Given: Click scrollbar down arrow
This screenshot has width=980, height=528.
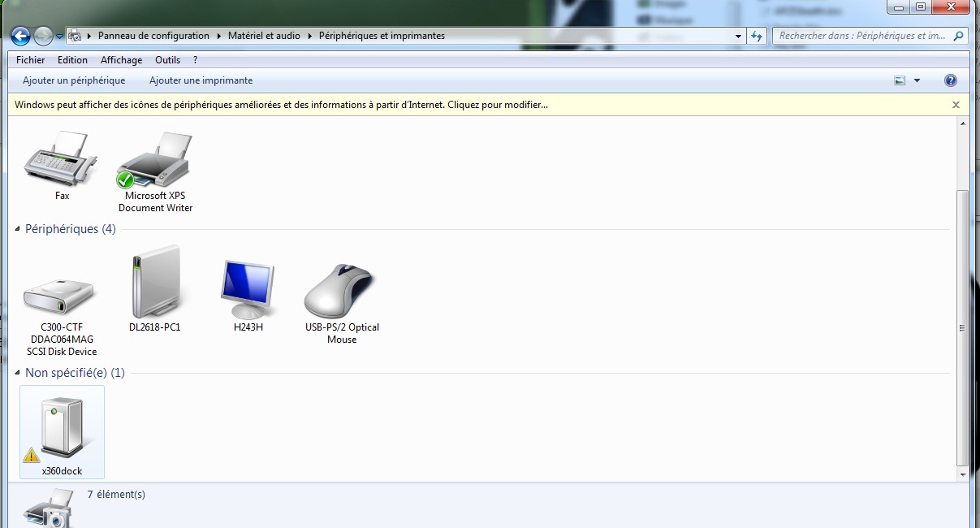Looking at the screenshot, I should [x=963, y=474].
